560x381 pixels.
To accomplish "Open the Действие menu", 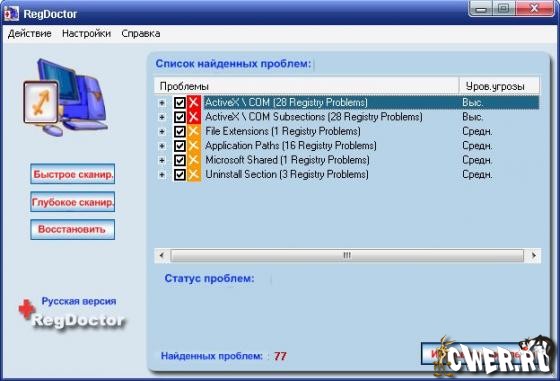I will click(x=30, y=34).
